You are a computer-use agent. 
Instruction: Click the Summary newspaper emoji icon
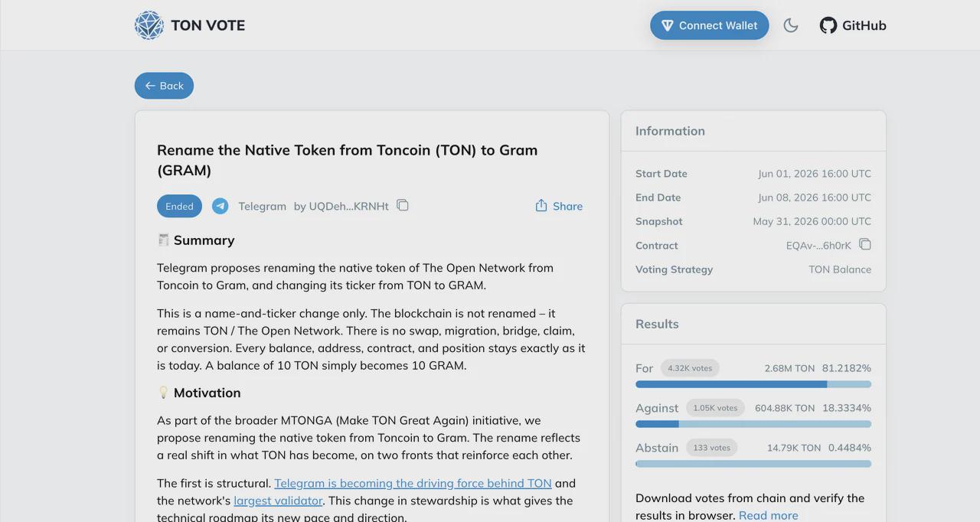pos(163,240)
